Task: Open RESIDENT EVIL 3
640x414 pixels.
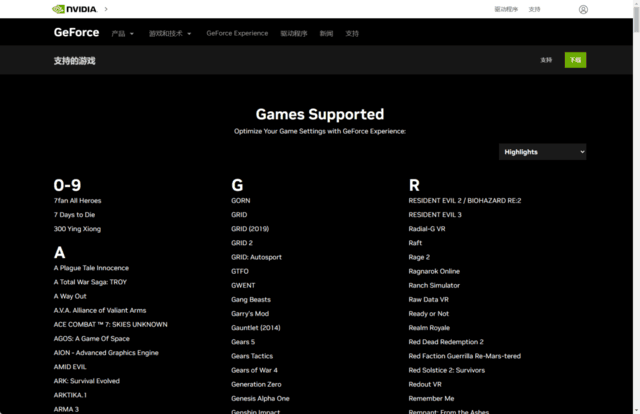Action: [x=435, y=215]
